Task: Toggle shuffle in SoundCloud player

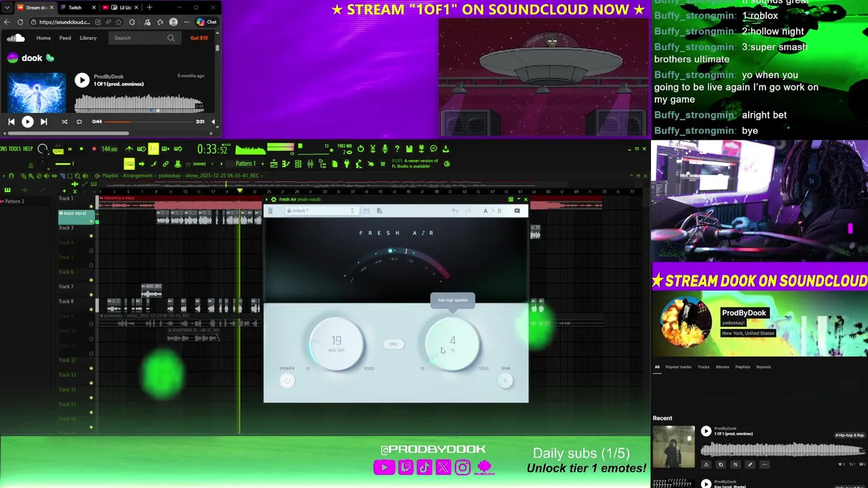Action: click(x=64, y=122)
